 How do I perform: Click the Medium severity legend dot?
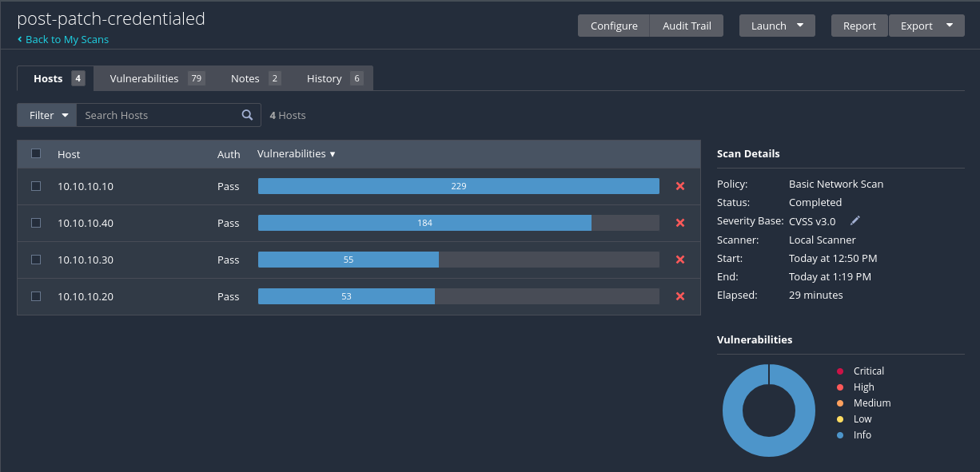coord(840,403)
